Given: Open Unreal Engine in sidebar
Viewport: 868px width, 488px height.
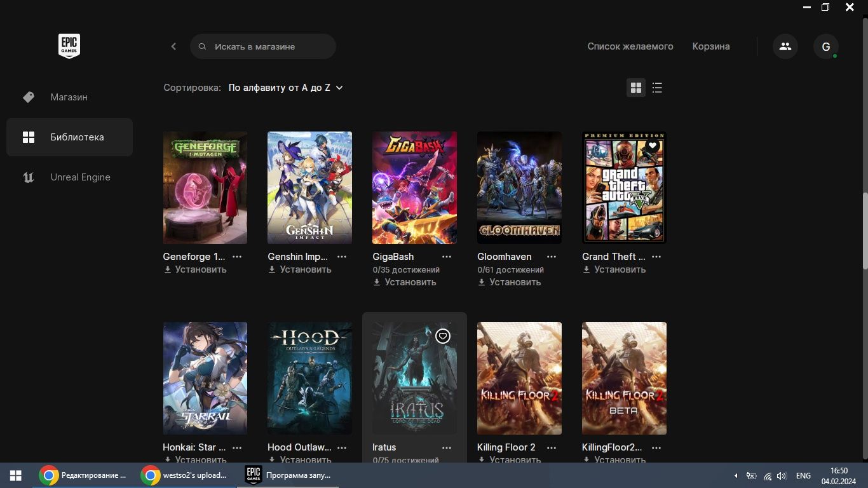Looking at the screenshot, I should (69, 177).
